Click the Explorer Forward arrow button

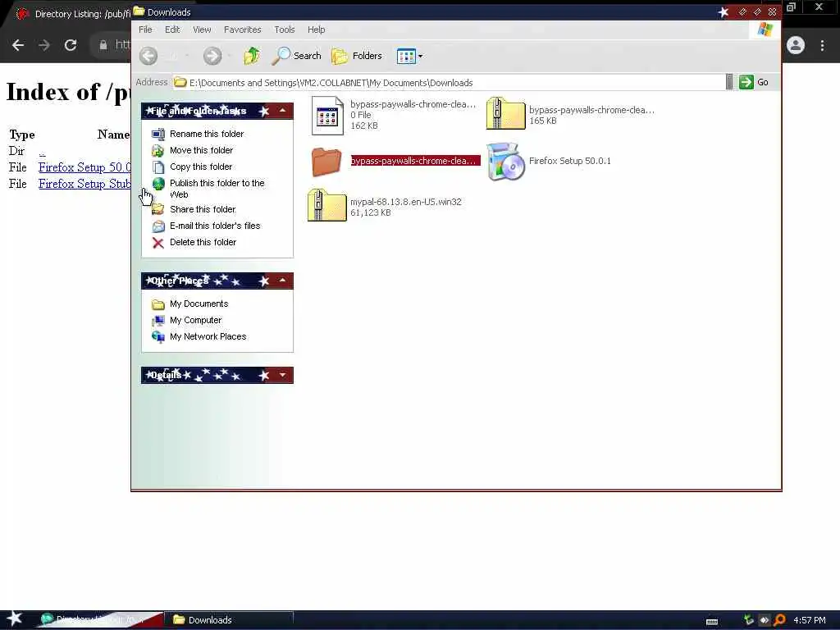pos(212,56)
